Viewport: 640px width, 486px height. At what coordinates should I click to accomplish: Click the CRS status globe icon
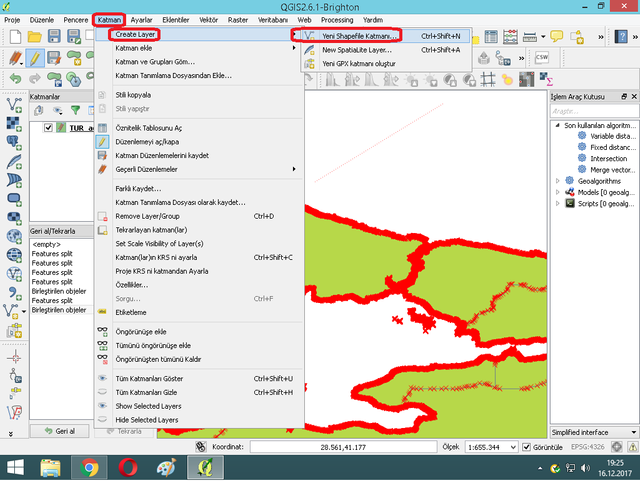616,447
